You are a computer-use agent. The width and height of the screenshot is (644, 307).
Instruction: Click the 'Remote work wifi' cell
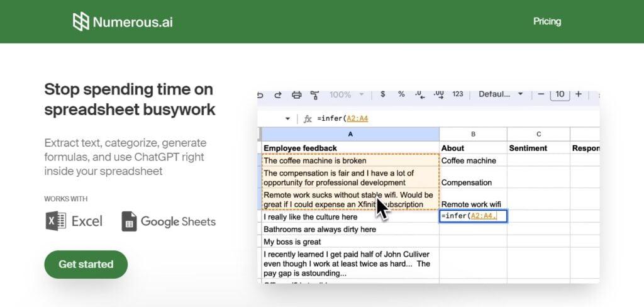(x=473, y=199)
